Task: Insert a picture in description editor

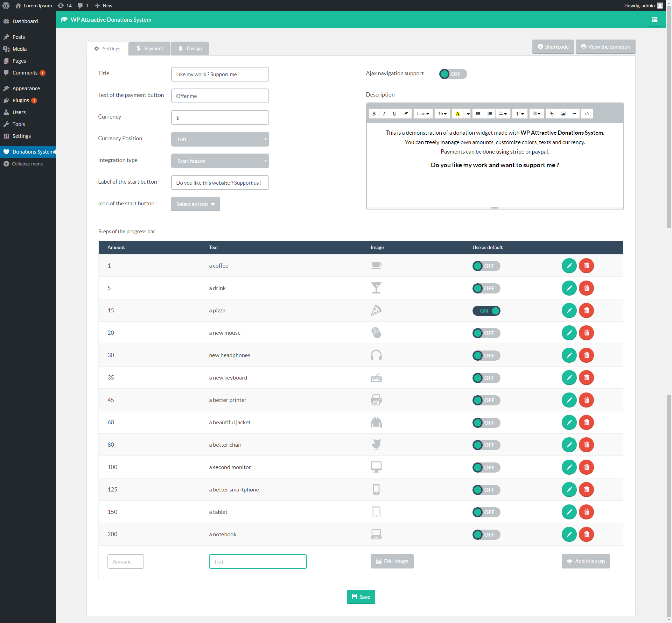Action: [563, 114]
